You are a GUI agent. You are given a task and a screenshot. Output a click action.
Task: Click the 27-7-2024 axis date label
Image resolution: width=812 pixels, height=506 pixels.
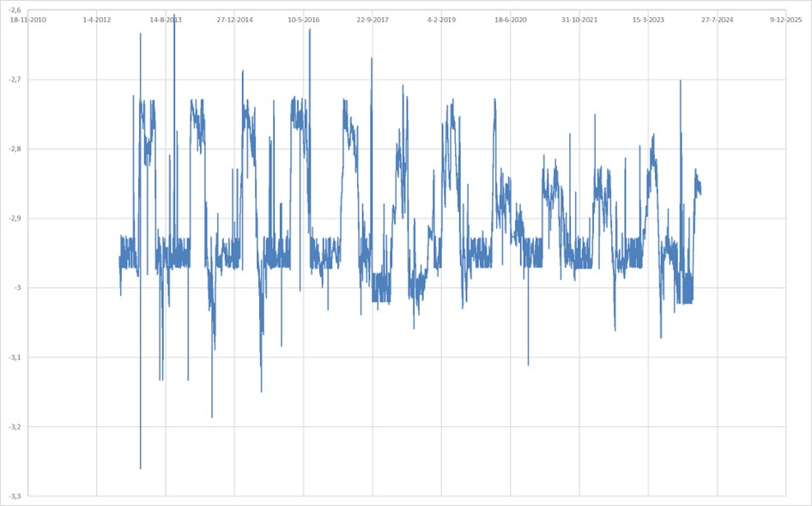pyautogui.click(x=717, y=19)
